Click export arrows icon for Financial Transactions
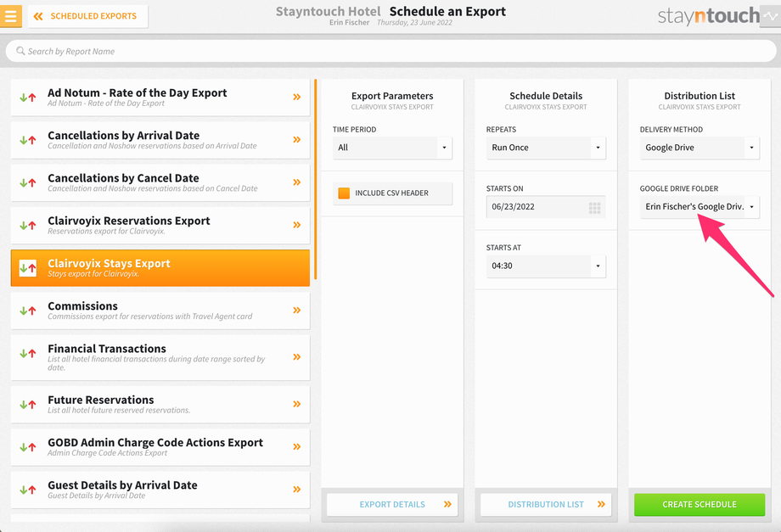This screenshot has height=532, width=781. (x=28, y=354)
